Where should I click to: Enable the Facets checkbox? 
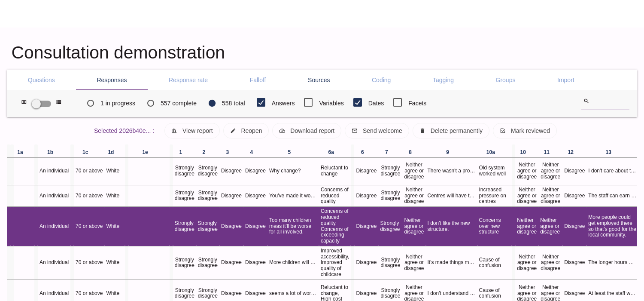[398, 102]
